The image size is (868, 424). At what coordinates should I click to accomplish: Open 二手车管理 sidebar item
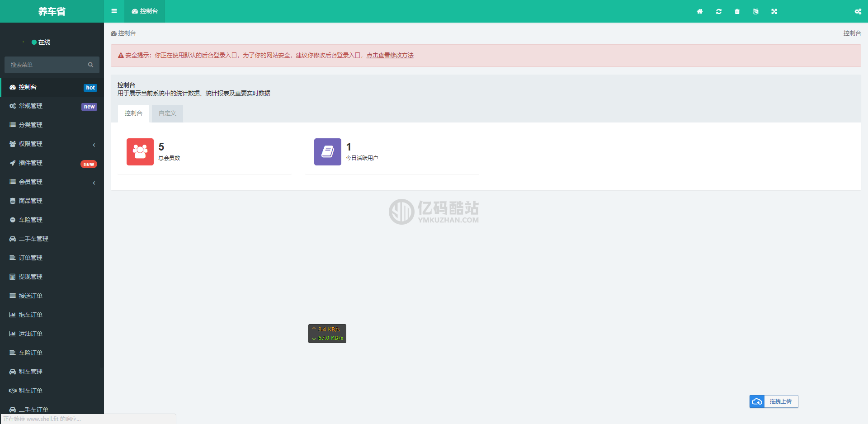click(x=52, y=239)
